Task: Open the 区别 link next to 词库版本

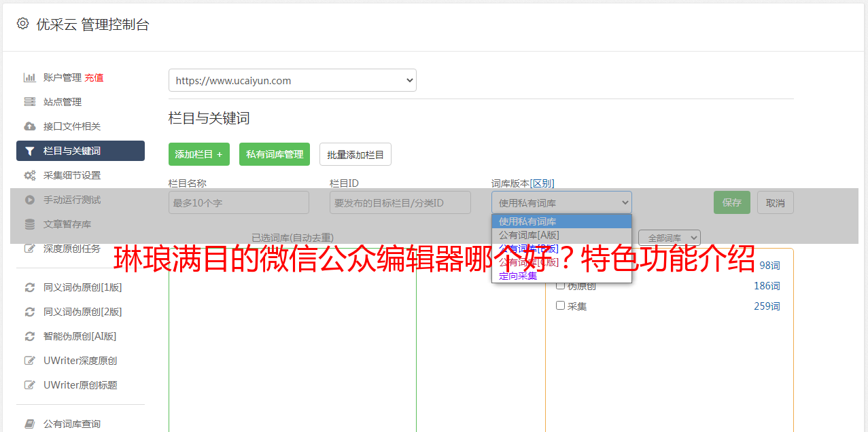Action: (542, 183)
